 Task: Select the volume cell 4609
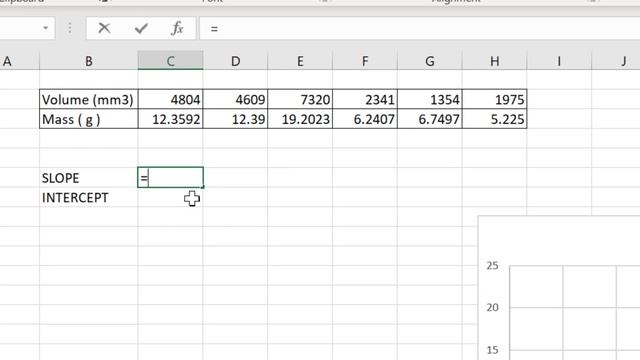(x=236, y=99)
